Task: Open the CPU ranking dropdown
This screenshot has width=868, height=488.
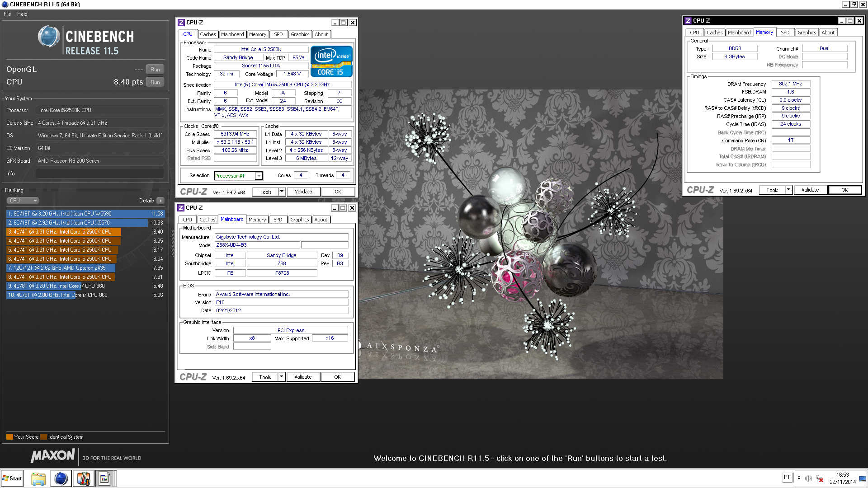Action: 23,201
